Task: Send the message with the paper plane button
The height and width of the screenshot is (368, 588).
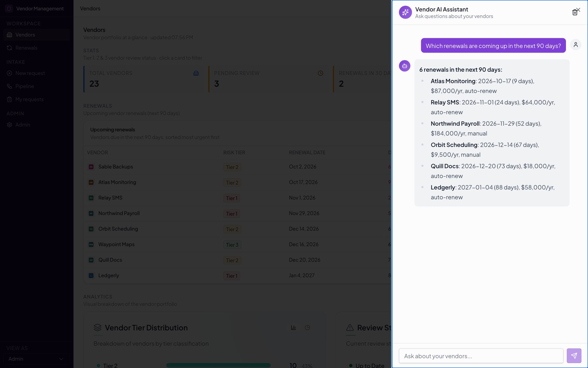Action: click(x=574, y=356)
